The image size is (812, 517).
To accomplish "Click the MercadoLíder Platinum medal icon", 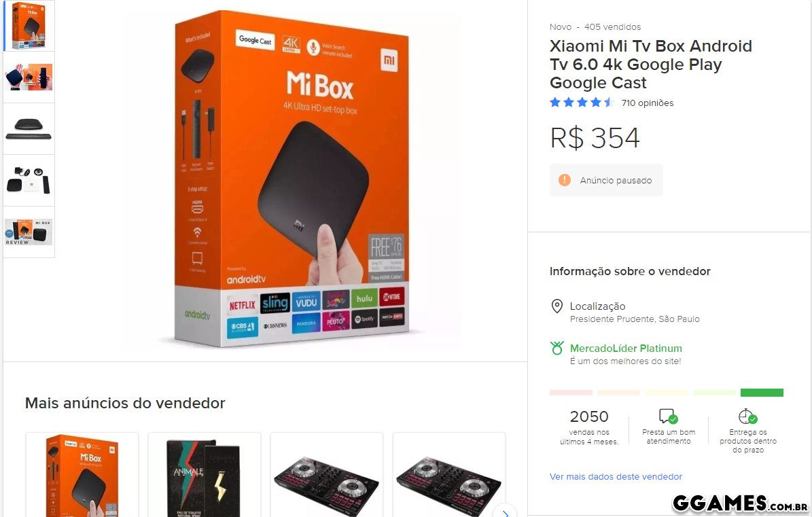I will tap(557, 349).
